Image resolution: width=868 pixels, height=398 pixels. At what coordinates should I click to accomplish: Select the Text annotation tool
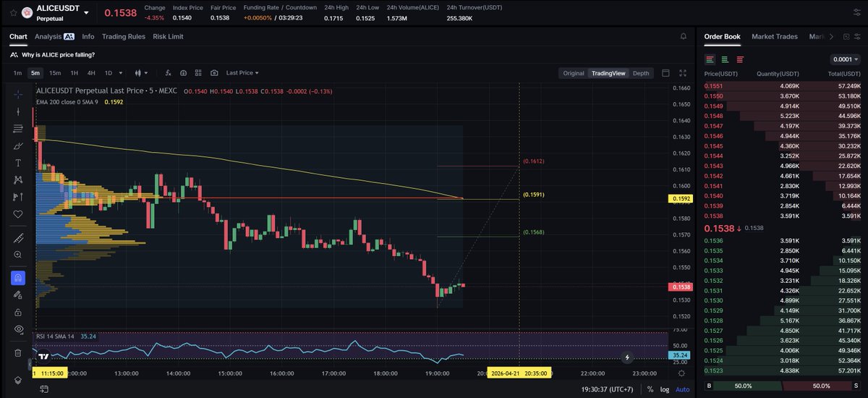(x=18, y=163)
